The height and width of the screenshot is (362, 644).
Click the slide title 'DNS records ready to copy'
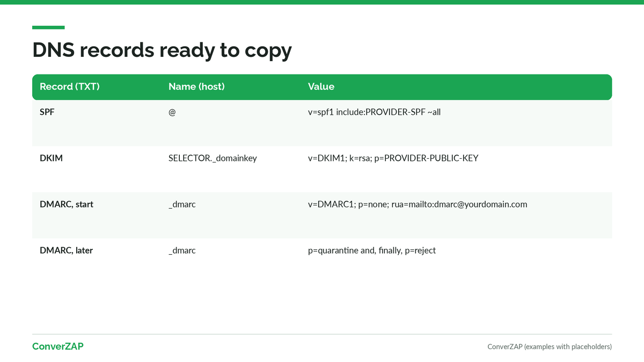(162, 50)
